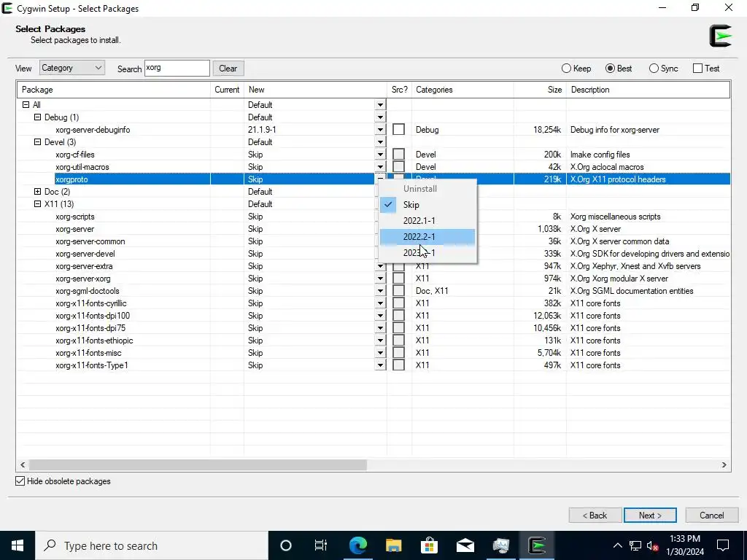747x560 pixels.
Task: Open the Windows Start menu
Action: (18, 545)
